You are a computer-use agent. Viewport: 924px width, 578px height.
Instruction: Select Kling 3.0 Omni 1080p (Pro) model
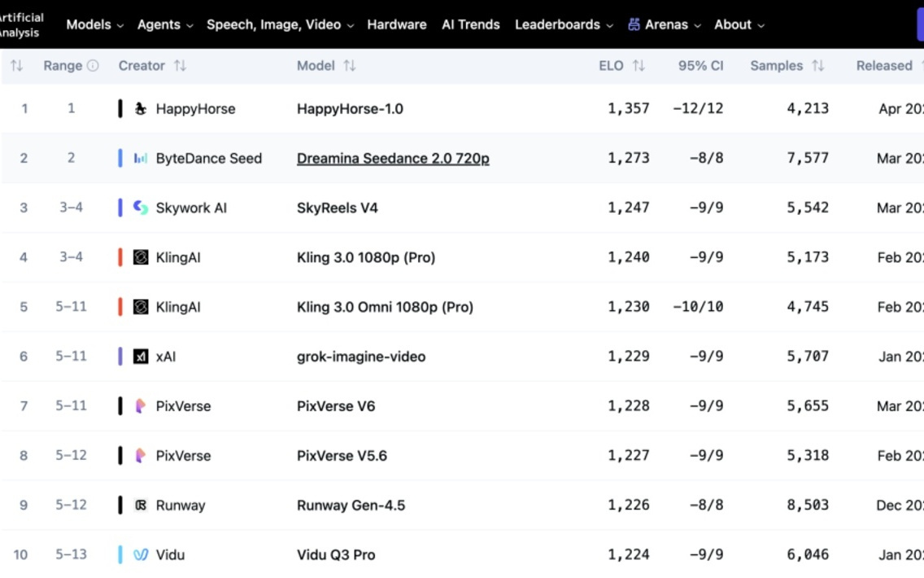pyautogui.click(x=385, y=307)
